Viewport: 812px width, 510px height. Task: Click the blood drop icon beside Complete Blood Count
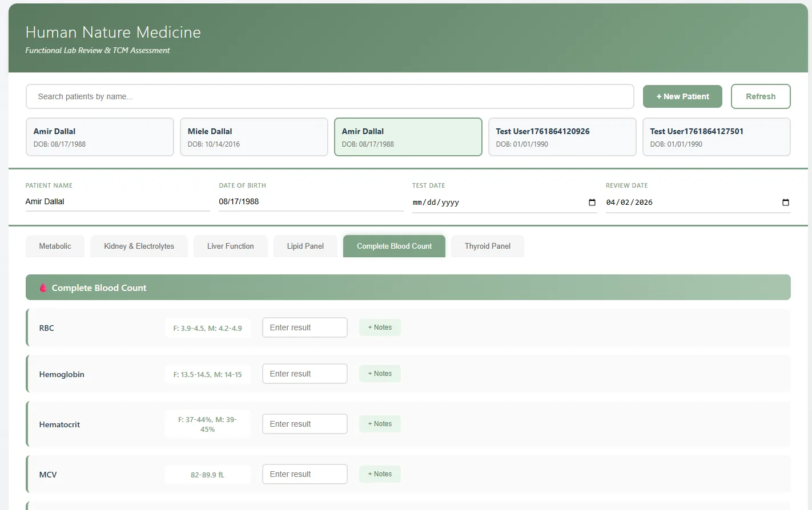43,288
